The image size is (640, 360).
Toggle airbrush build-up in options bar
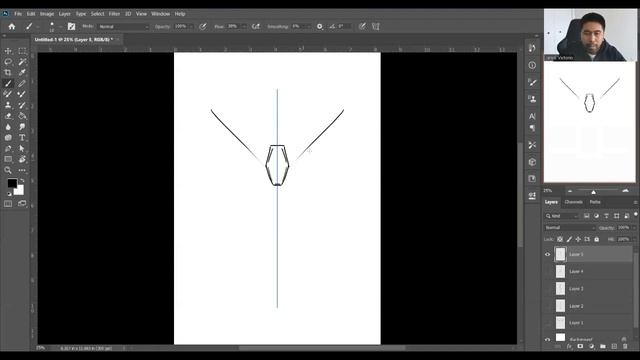click(256, 27)
